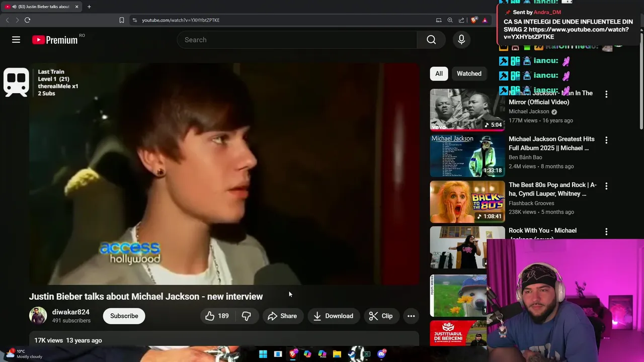Viewport: 644px width, 362px height.
Task: Select the Watched filter chip
Action: tap(469, 73)
